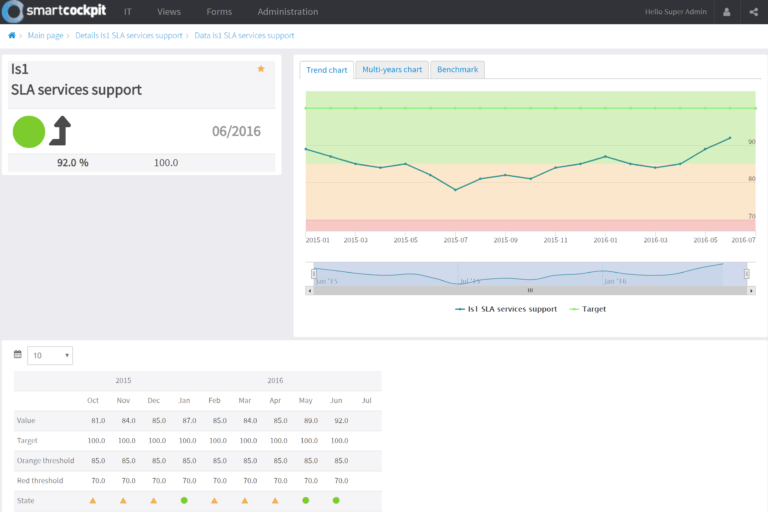The height and width of the screenshot is (512, 768).
Task: Open the IT menu
Action: [128, 12]
